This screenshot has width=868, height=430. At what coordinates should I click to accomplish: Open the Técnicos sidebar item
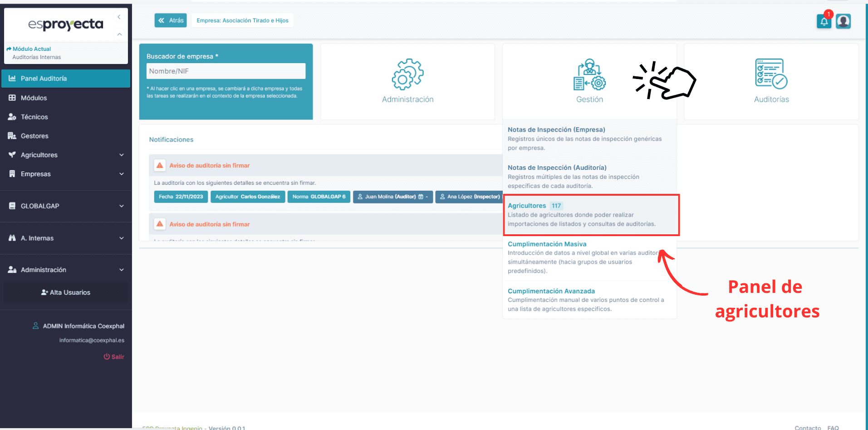[x=34, y=117]
